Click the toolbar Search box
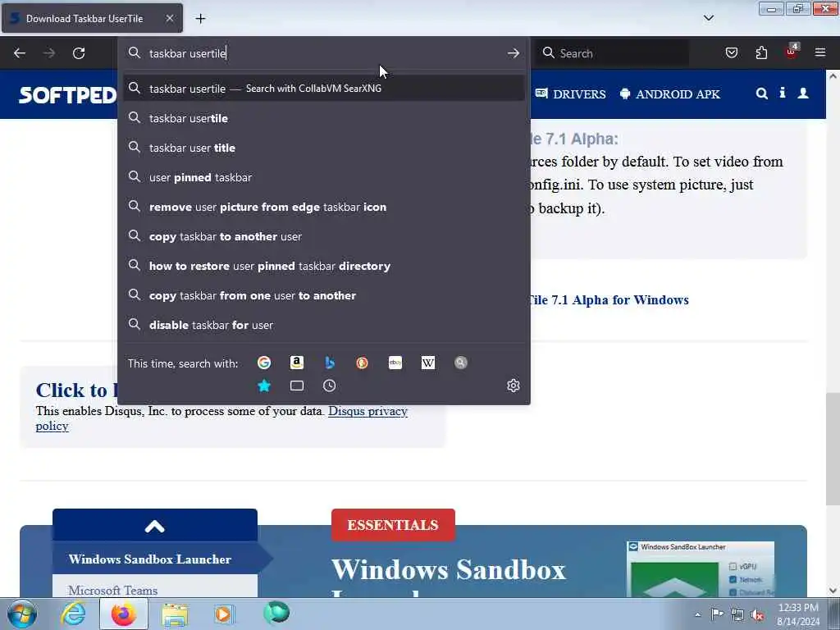Image resolution: width=840 pixels, height=630 pixels. pos(613,53)
